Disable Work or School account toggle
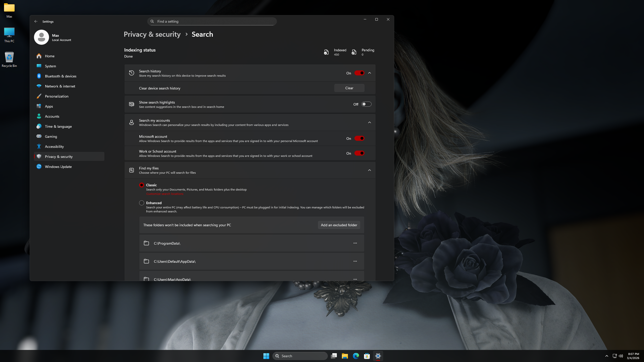This screenshot has width=644, height=362. tap(359, 153)
